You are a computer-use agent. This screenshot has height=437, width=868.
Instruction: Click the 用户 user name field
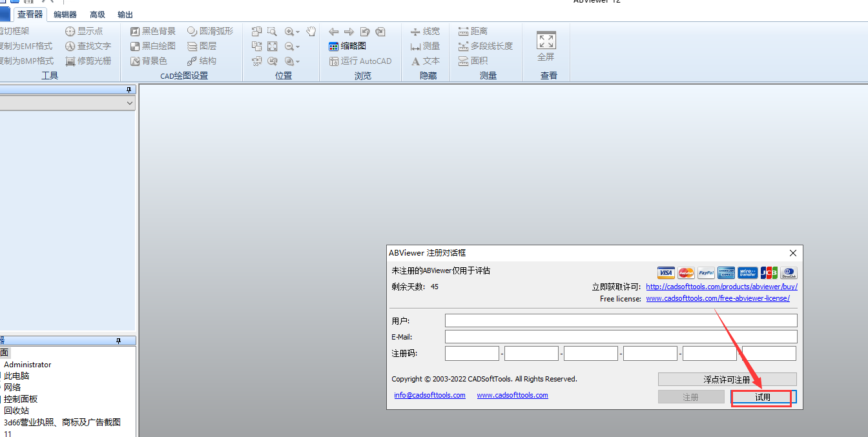point(621,321)
